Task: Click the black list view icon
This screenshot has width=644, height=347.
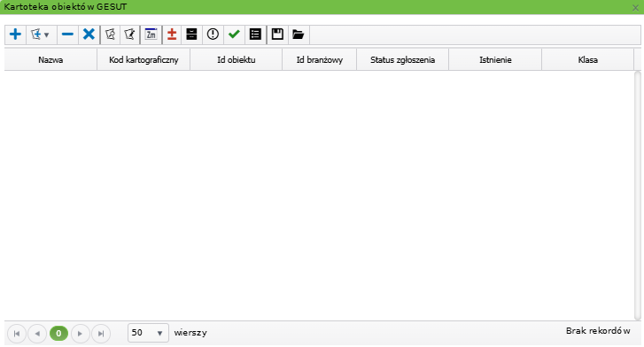Action: coord(255,35)
